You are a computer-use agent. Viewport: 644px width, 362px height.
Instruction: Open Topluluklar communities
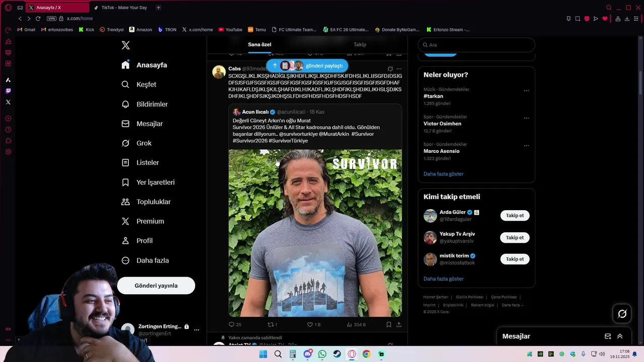[146, 202]
